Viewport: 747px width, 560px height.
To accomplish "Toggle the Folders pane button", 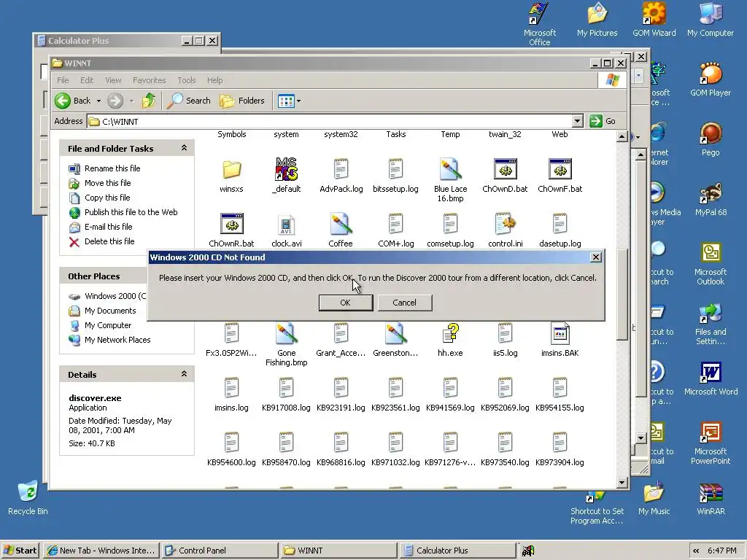I will click(242, 101).
